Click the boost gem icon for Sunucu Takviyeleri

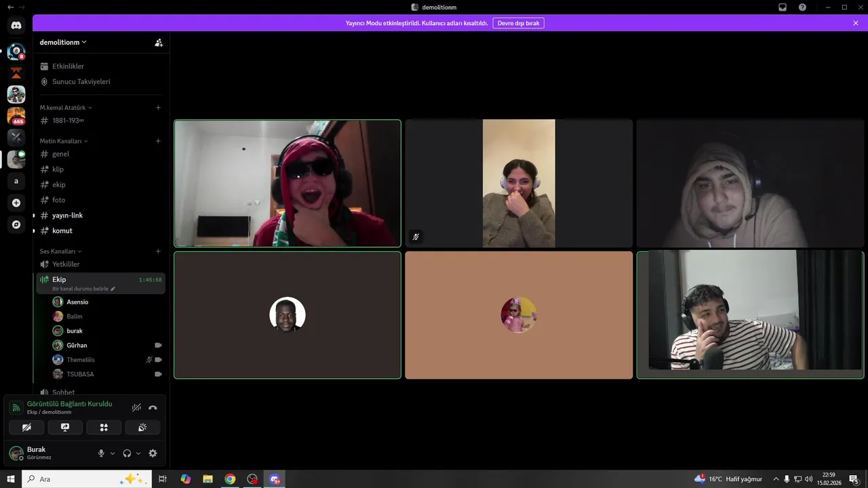[45, 81]
